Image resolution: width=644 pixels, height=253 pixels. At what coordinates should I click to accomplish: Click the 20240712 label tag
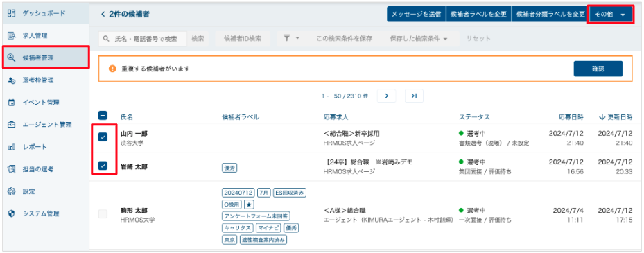click(238, 192)
